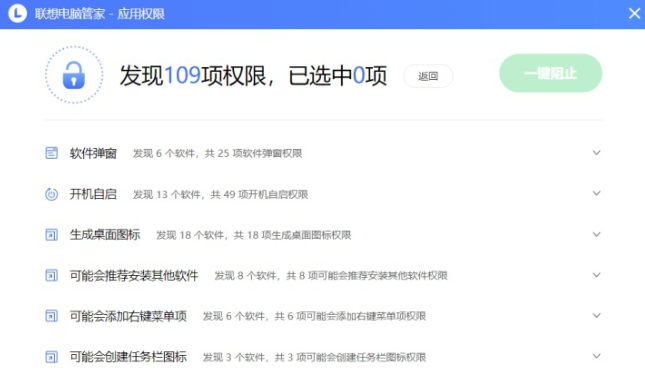Select the 软件弹窗 category label
This screenshot has height=390, width=645.
93,153
